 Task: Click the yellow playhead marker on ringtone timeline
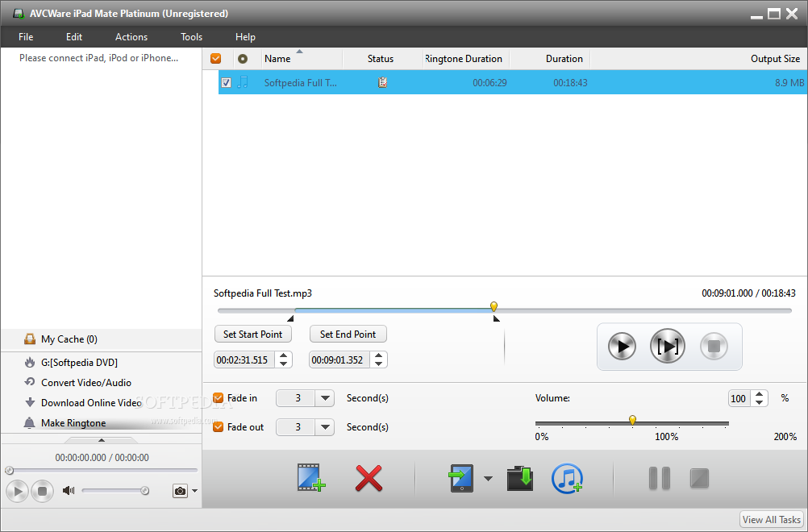pos(494,306)
